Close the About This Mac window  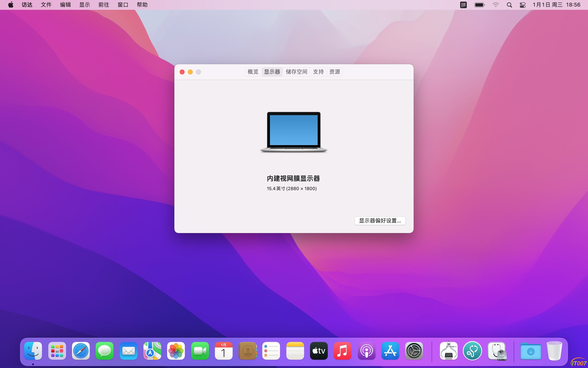pyautogui.click(x=182, y=72)
